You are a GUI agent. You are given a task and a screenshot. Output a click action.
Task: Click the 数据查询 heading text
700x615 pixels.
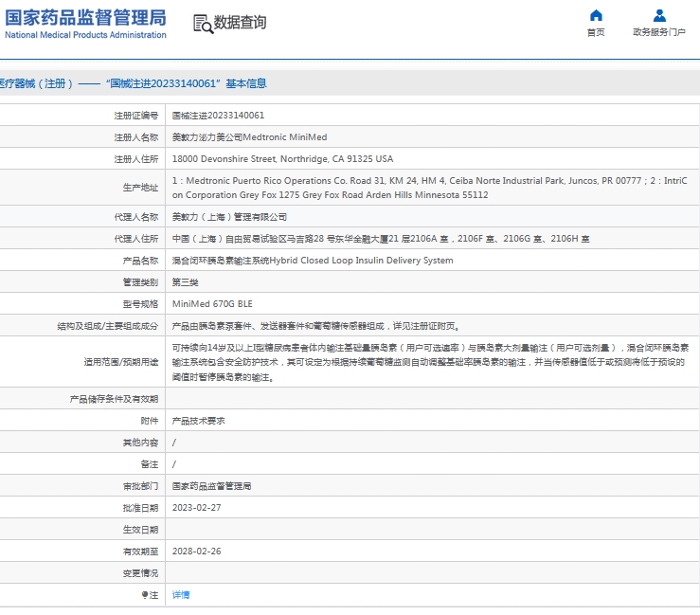click(x=241, y=23)
